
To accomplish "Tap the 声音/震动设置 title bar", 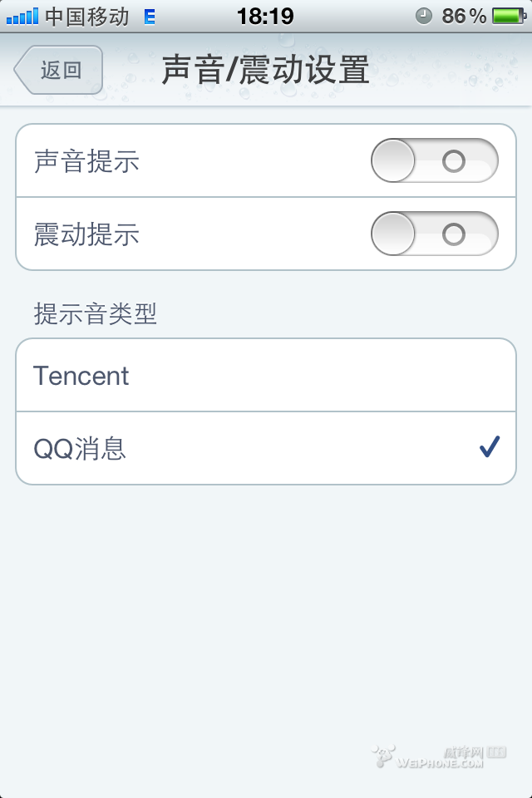I will 266,71.
